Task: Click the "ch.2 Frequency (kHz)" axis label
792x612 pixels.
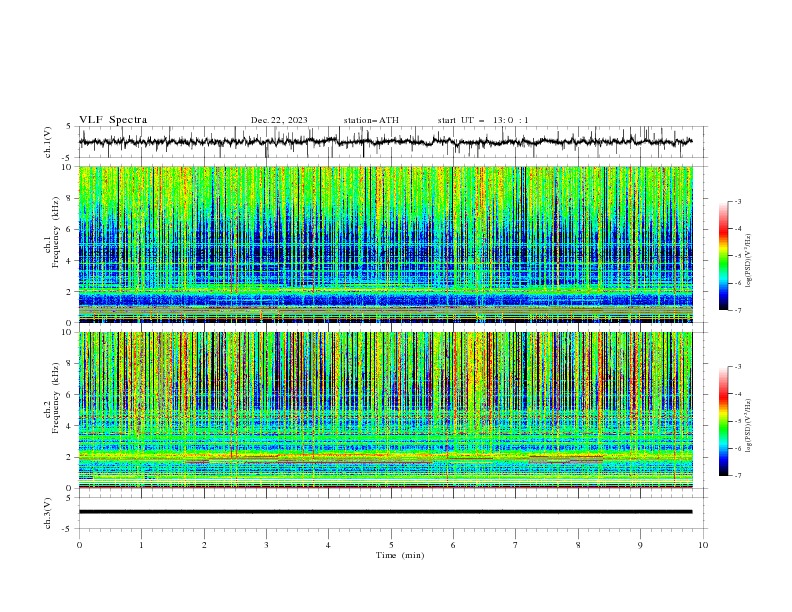Action: 52,398
